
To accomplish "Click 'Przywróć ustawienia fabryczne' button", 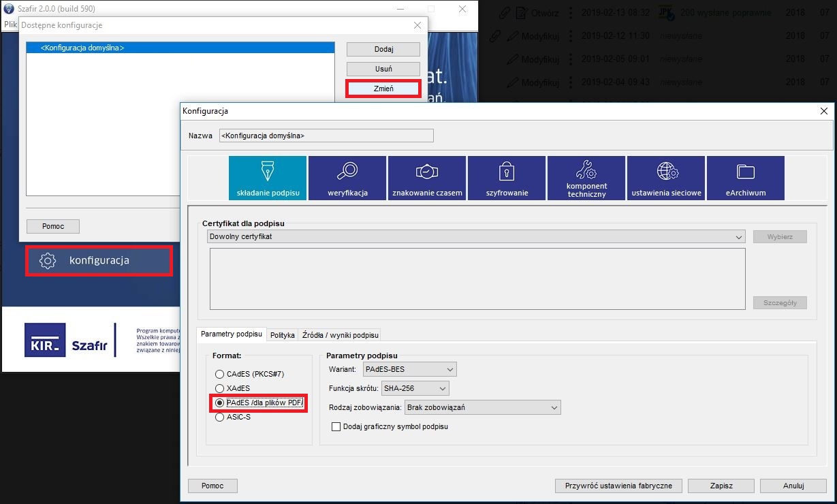I will [618, 486].
